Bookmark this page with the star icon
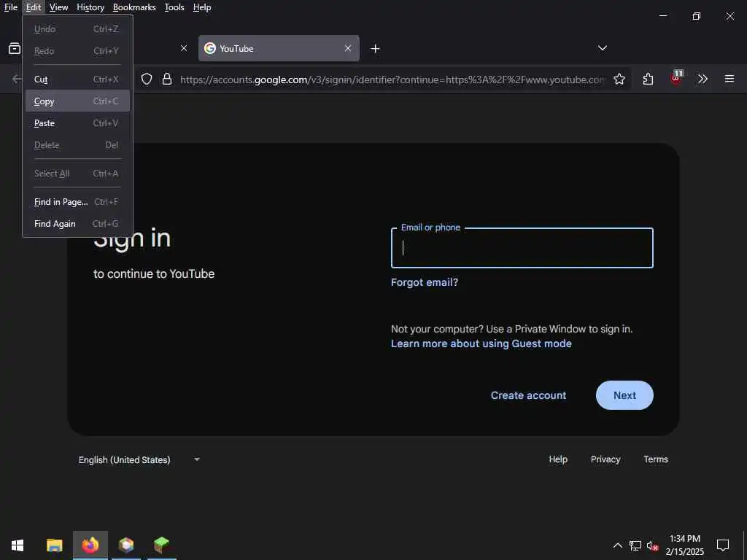The image size is (747, 560). click(x=619, y=79)
